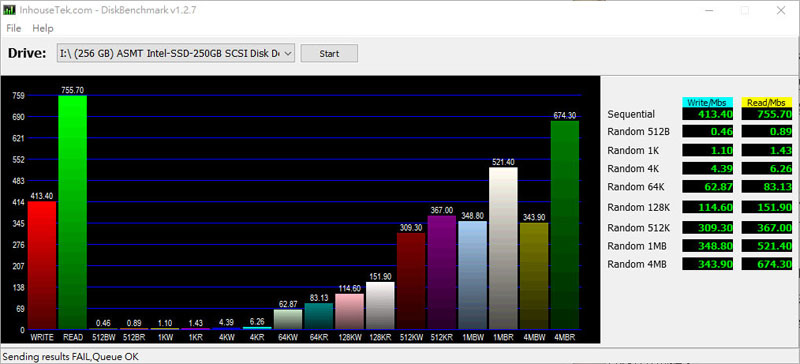Click Random 512B read value 0.89
800x364 pixels.
click(766, 132)
